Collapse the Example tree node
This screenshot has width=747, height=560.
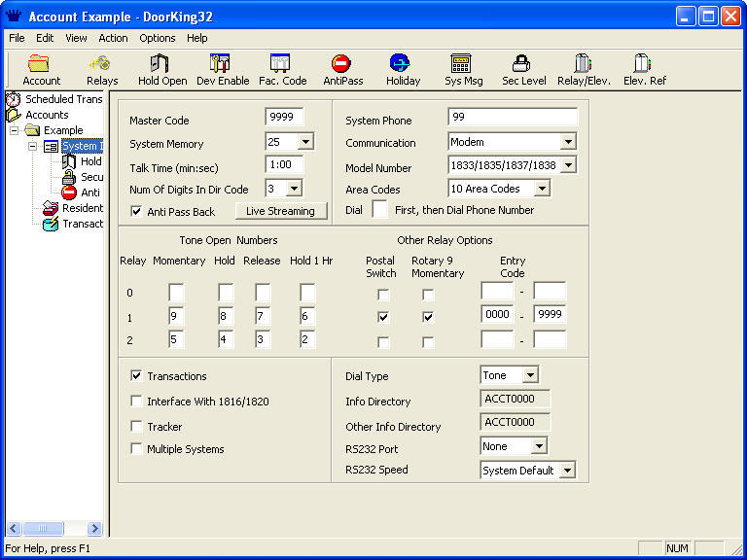(15, 130)
